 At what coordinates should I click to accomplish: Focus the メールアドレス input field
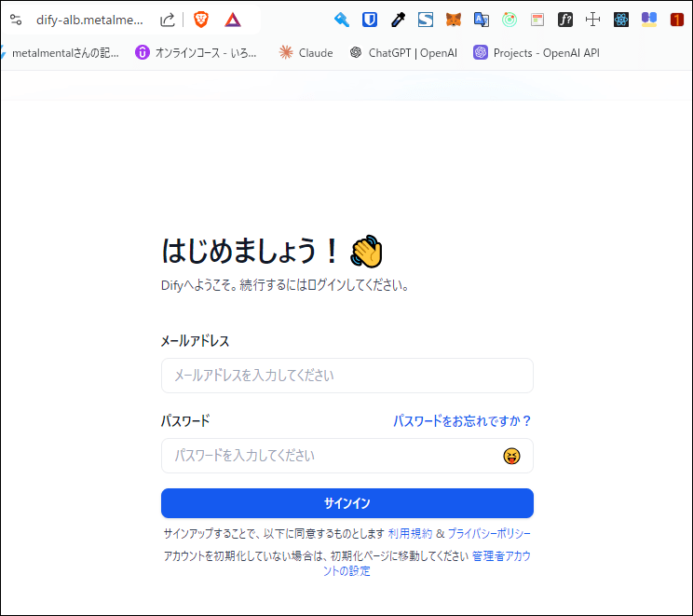click(346, 376)
